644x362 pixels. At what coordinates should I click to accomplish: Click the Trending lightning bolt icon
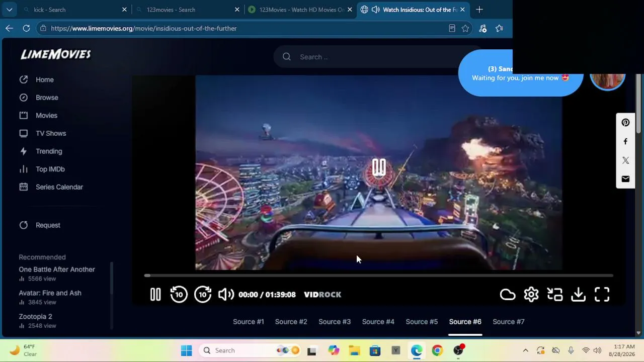[24, 151]
